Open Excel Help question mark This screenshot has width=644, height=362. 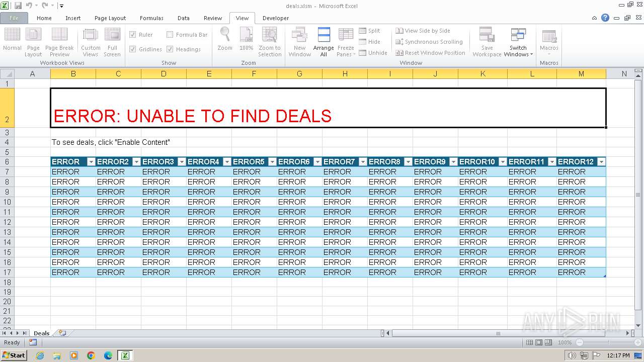[605, 18]
